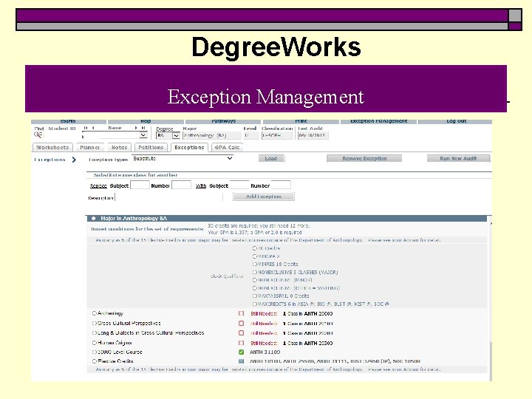Click 'ANTH 31109' course text

pos(265,352)
